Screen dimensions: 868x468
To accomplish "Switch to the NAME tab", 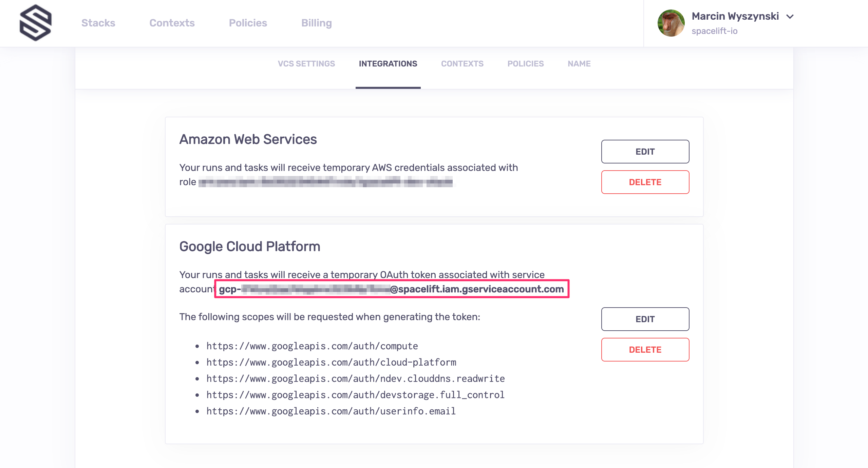I will pos(579,64).
